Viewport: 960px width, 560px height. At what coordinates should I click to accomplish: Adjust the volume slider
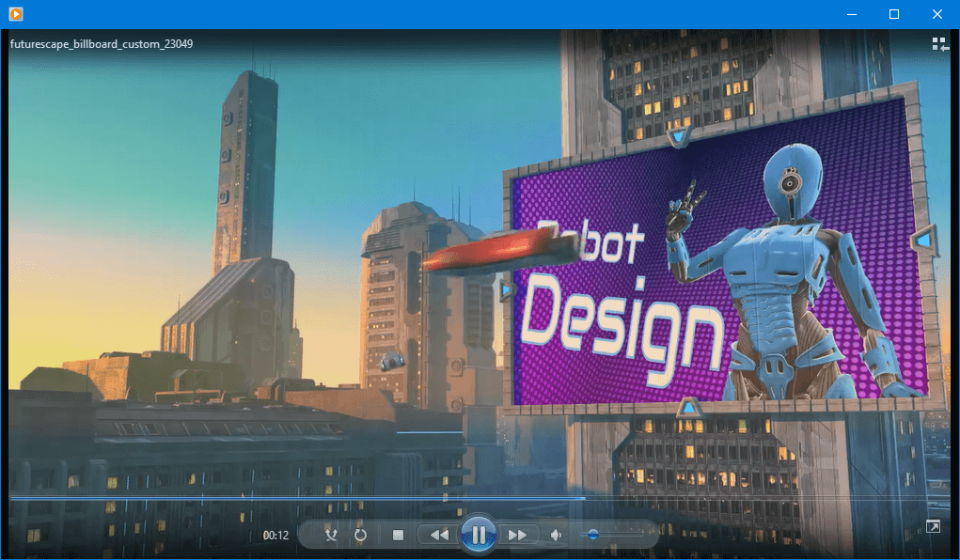coord(612,535)
